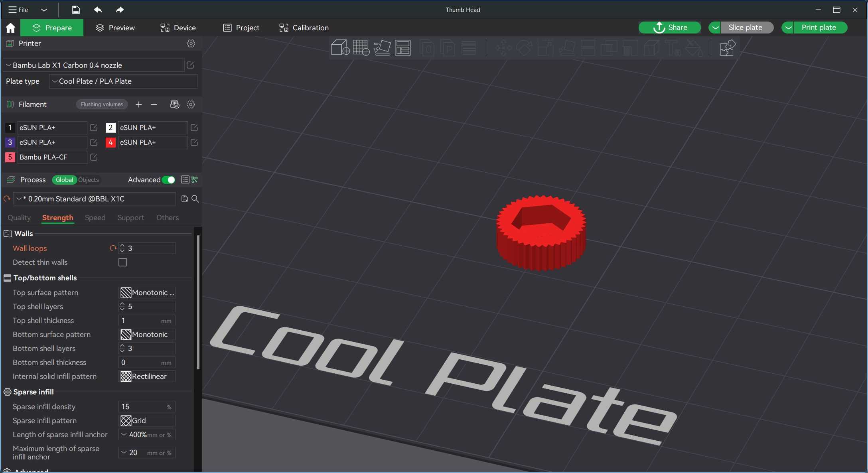Switch to the Preview tab

pyautogui.click(x=115, y=28)
